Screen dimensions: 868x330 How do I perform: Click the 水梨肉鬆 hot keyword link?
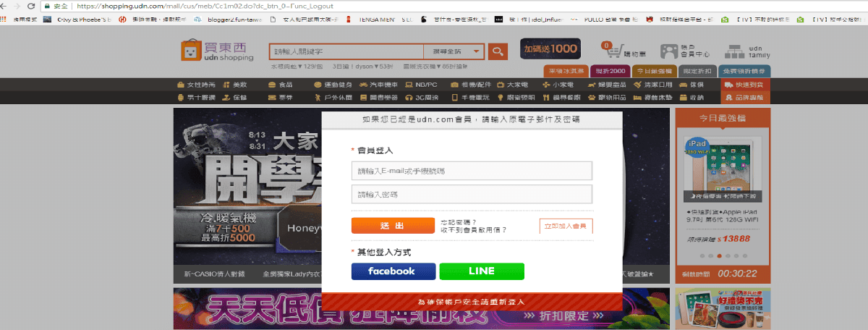point(297,66)
